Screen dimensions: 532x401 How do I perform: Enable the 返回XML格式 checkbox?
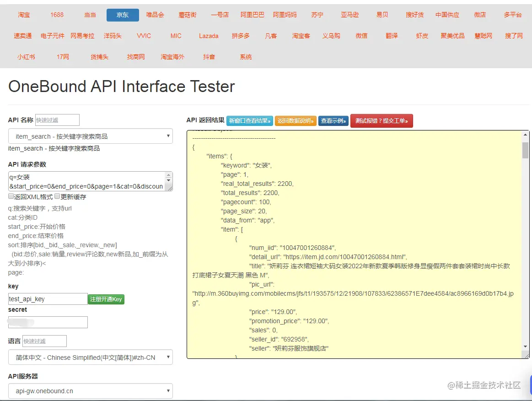(11, 196)
